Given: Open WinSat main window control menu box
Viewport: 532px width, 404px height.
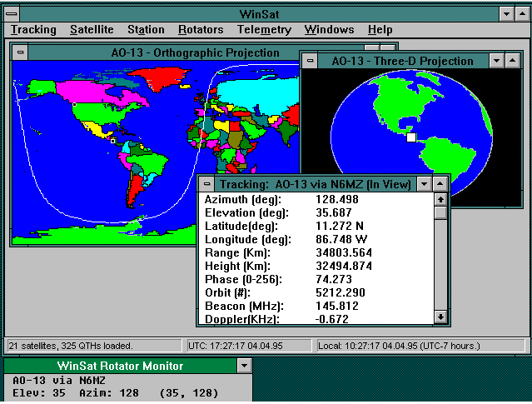Looking at the screenshot, I should point(12,14).
